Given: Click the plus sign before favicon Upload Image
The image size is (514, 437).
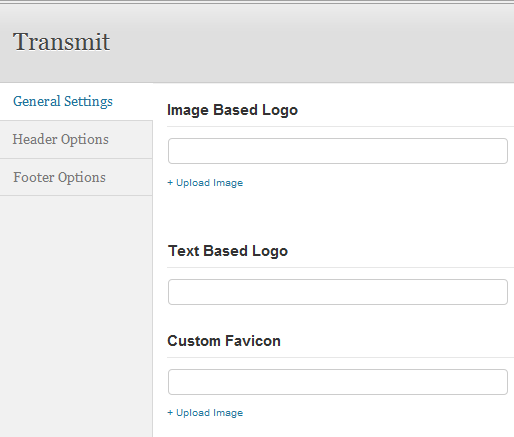Looking at the screenshot, I should click(170, 413).
